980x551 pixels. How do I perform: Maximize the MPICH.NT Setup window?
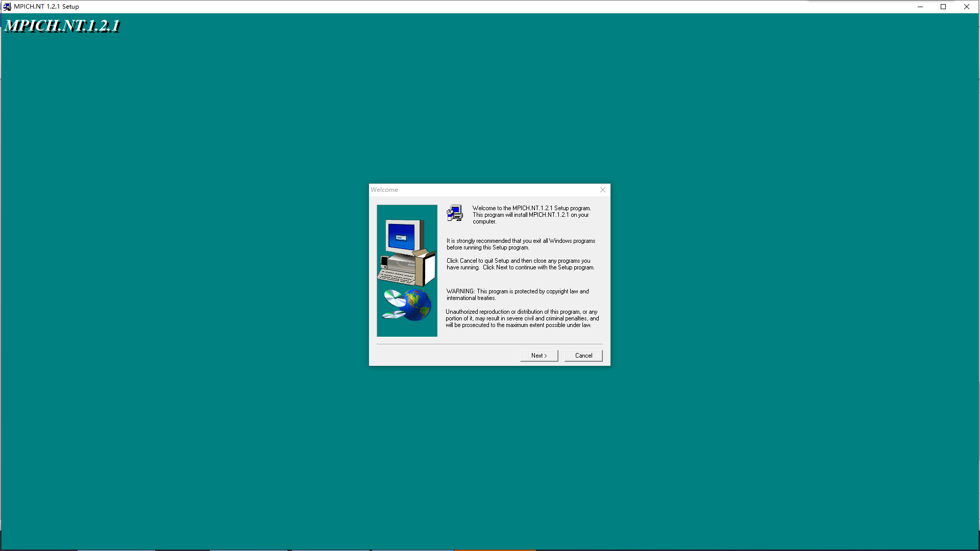coord(943,7)
